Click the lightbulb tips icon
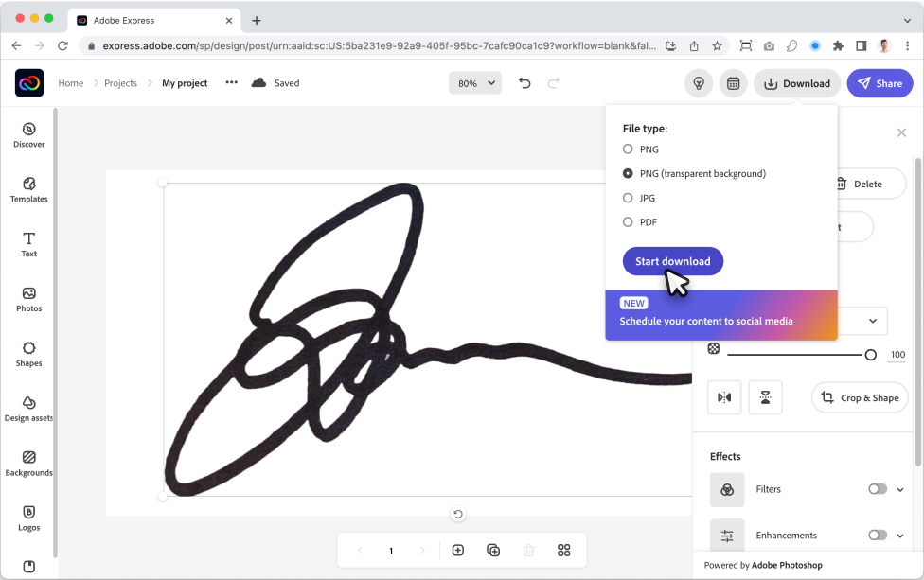The width and height of the screenshot is (924, 580). [699, 83]
